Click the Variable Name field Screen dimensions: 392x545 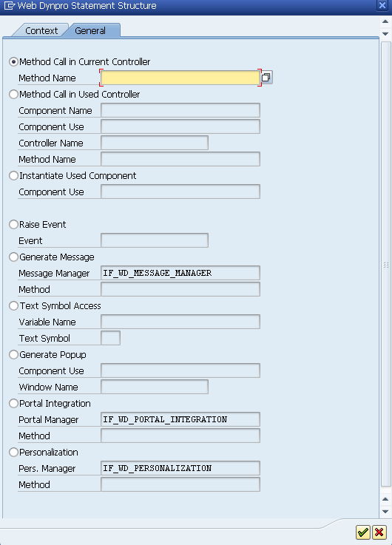(180, 322)
